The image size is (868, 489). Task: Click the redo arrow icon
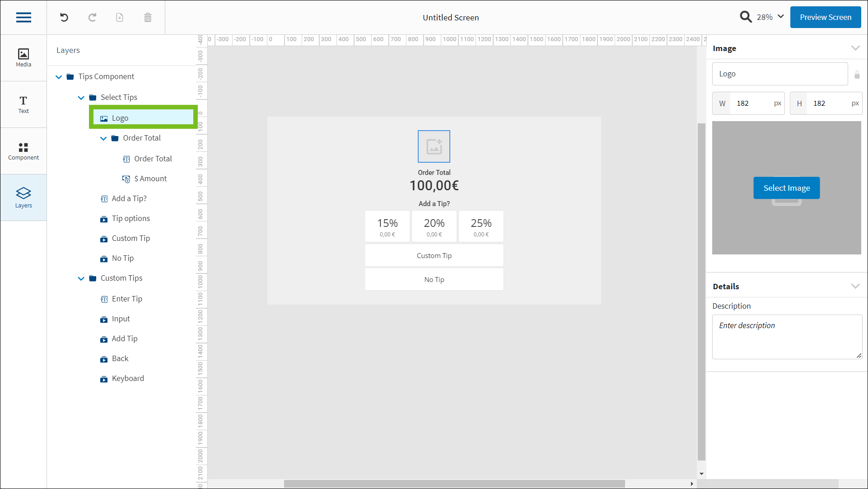92,18
